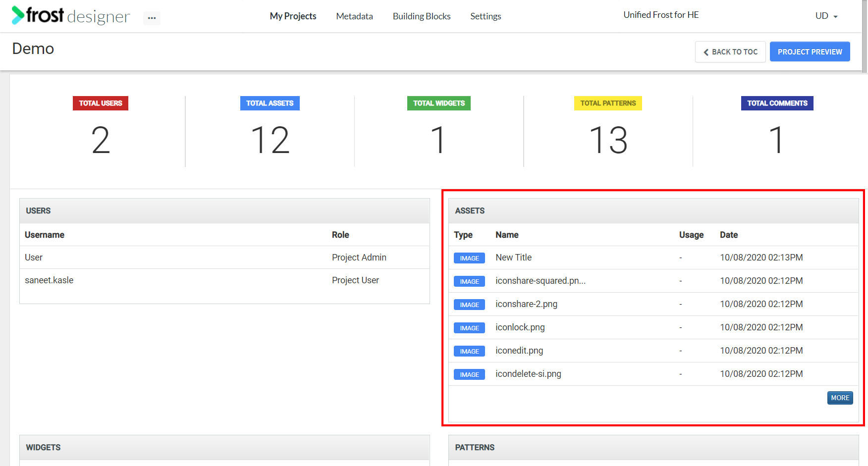Open Building Blocks in the navigation
This screenshot has height=466, width=868.
422,16
